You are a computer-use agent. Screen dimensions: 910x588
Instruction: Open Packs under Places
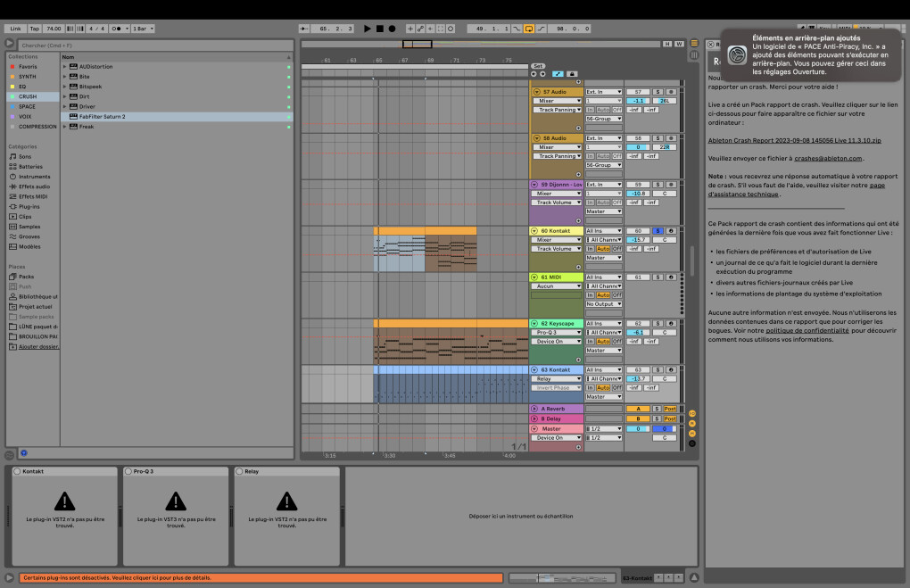tap(26, 277)
